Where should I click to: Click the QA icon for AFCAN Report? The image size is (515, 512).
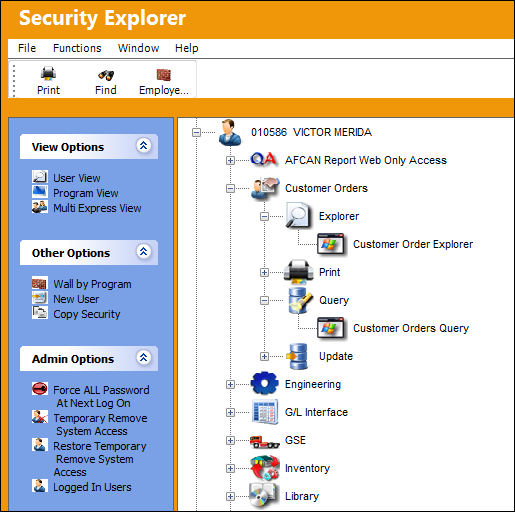(264, 159)
